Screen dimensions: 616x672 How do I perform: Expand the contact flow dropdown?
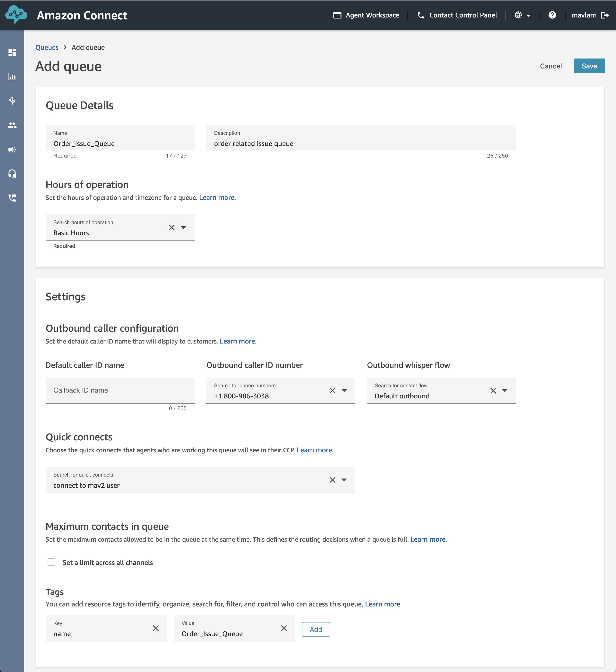[505, 390]
